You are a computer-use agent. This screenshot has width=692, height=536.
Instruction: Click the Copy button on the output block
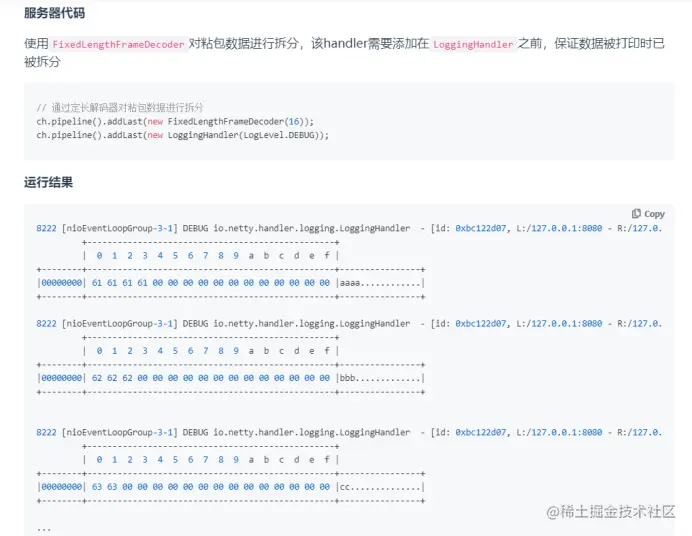[648, 214]
